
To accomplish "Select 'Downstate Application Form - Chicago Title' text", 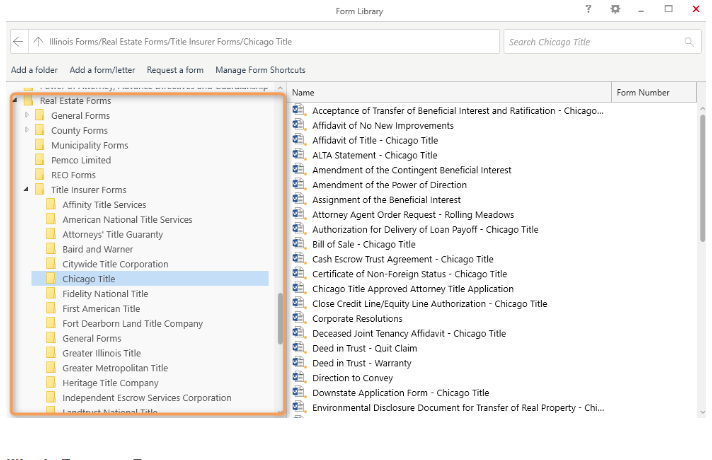I will 400,393.
